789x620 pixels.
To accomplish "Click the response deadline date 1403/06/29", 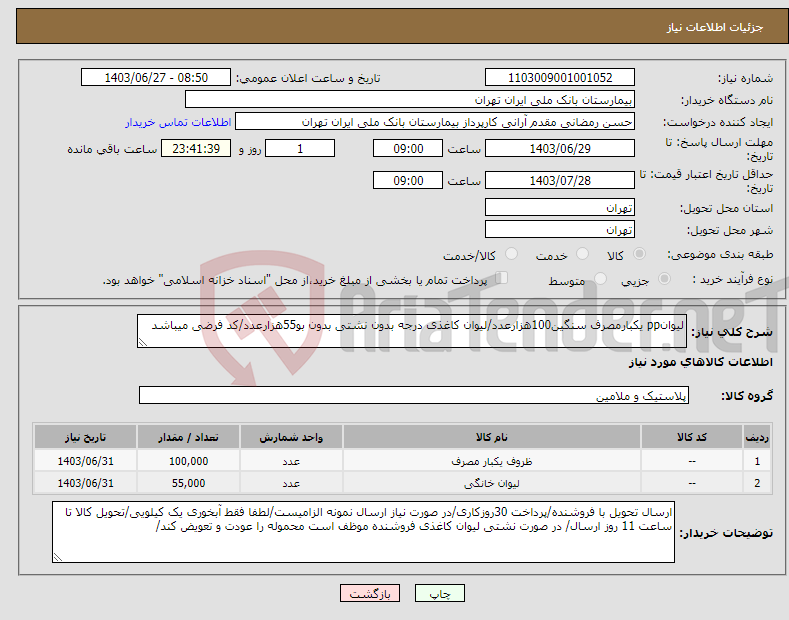I will 560,148.
